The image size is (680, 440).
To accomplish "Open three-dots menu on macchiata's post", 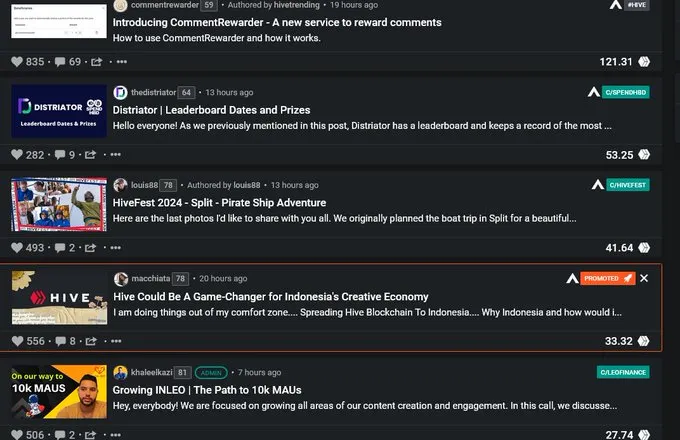I will 116,341.
